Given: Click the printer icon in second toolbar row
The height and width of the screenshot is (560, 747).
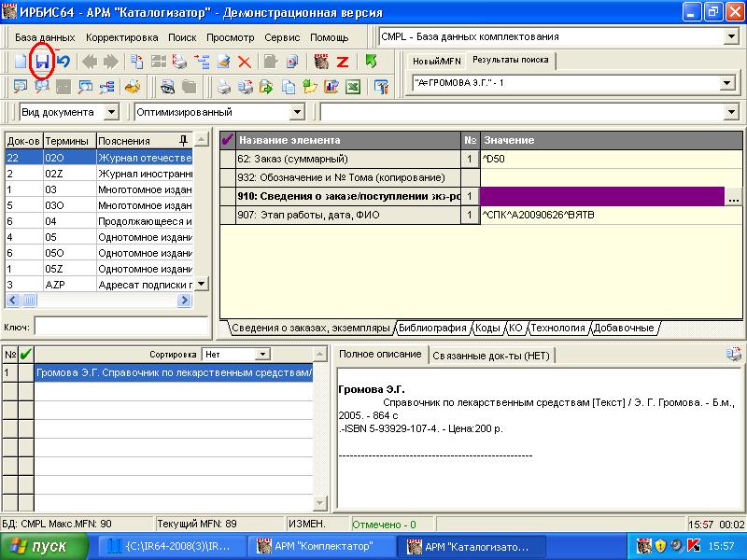Looking at the screenshot, I should pos(222,87).
